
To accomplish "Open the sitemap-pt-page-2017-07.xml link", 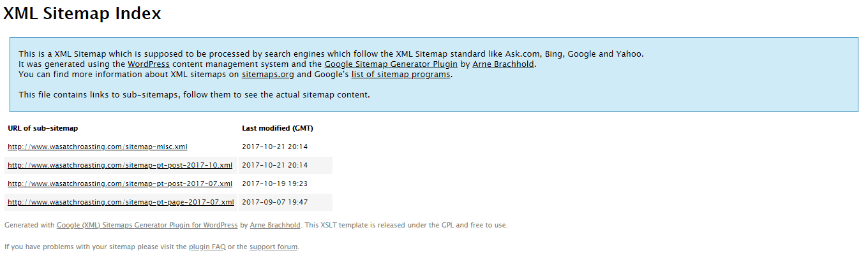I will pyautogui.click(x=121, y=202).
